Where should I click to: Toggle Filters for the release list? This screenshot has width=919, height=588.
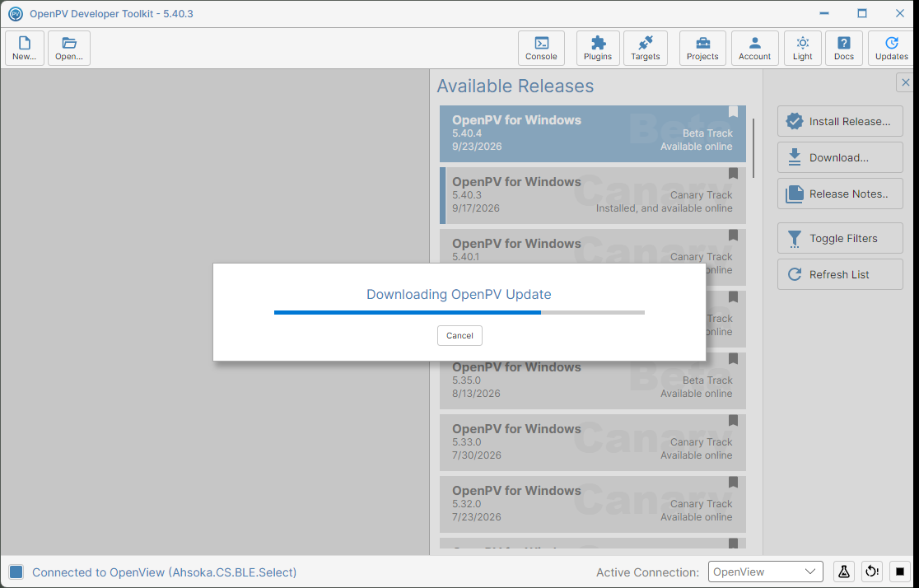pyautogui.click(x=840, y=238)
